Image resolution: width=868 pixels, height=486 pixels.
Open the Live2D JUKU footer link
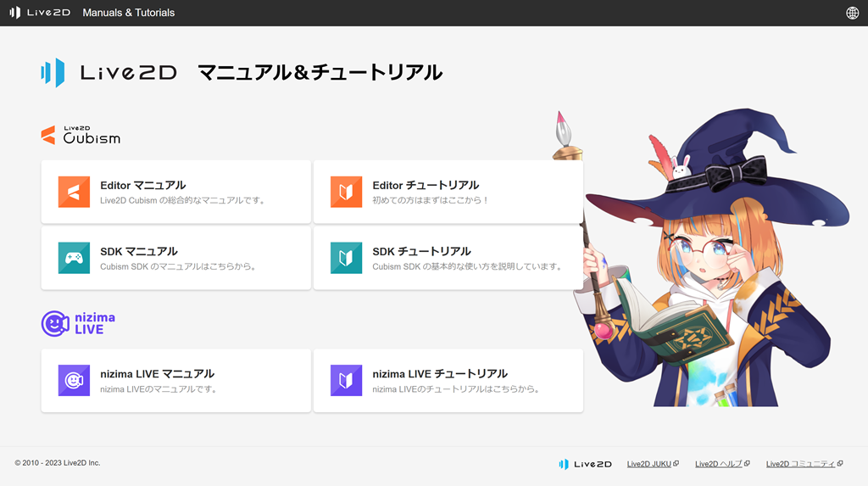(x=648, y=464)
